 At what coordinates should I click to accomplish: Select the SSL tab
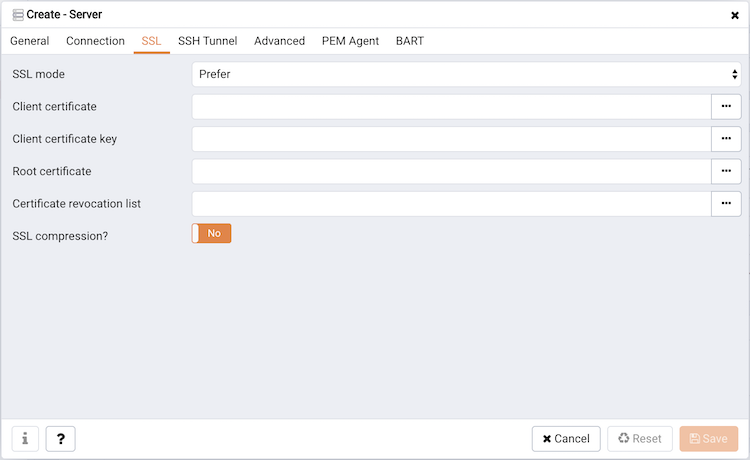[151, 41]
